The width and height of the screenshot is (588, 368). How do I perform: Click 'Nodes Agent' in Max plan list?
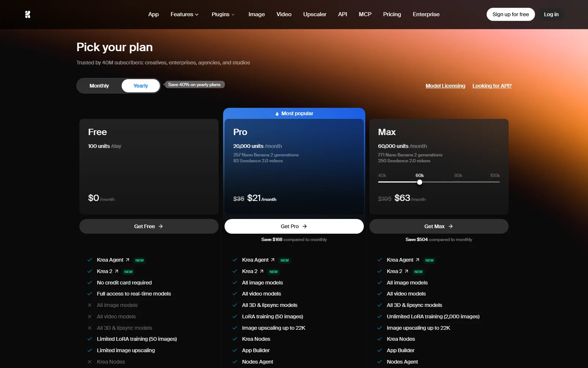[402, 362]
